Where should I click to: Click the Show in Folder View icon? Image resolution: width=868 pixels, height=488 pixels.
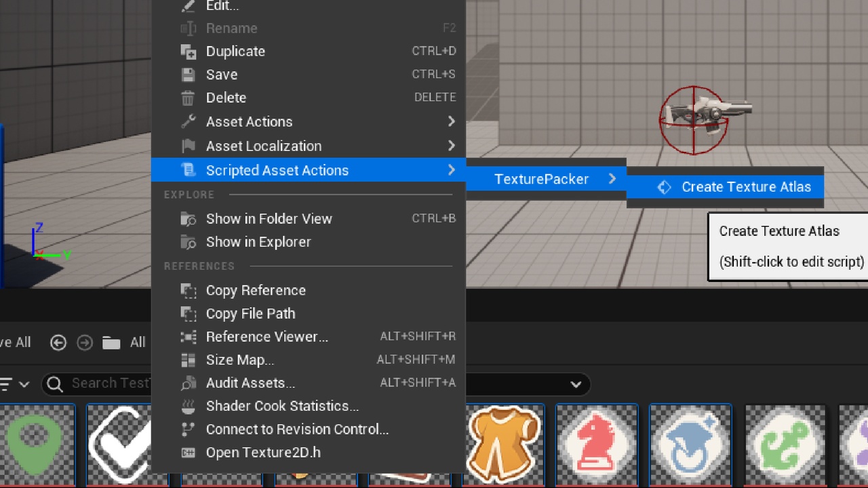188,219
